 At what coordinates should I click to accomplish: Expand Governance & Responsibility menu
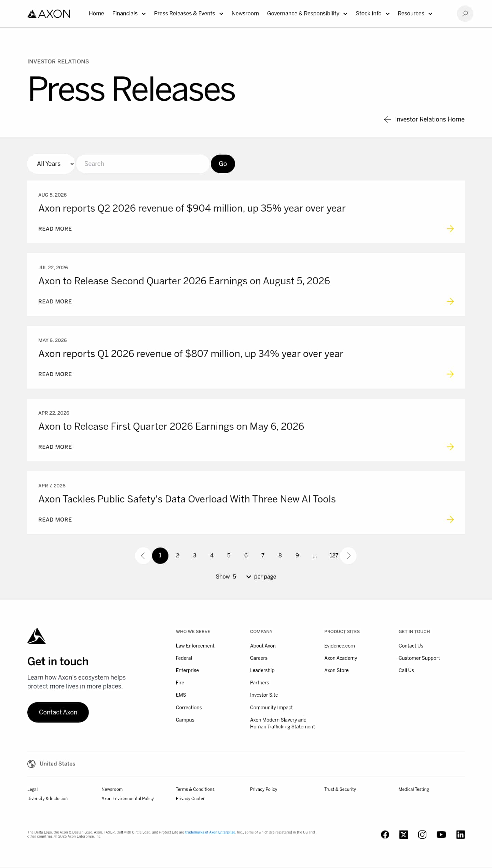pyautogui.click(x=307, y=14)
